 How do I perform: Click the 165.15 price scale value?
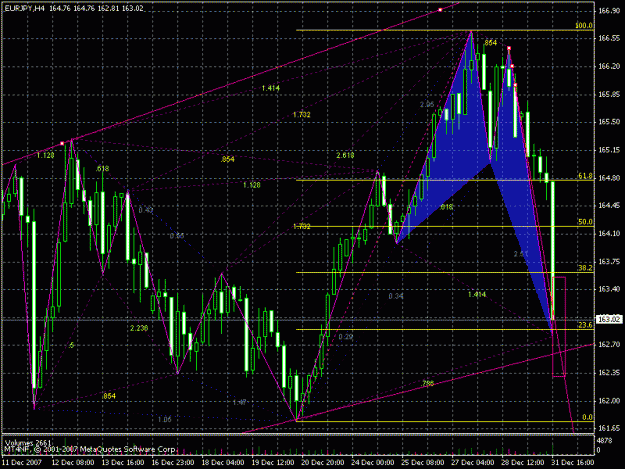tap(609, 150)
